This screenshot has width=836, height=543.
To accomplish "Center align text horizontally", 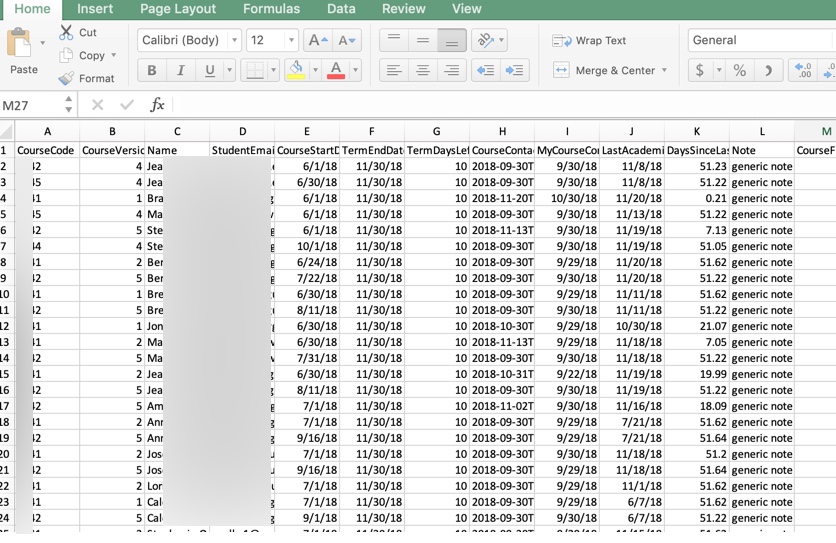I will (x=423, y=70).
